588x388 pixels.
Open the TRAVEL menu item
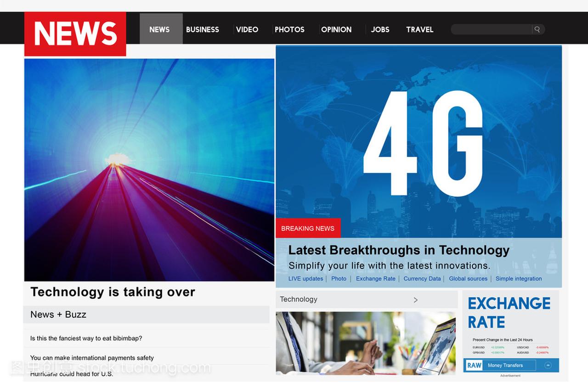pyautogui.click(x=419, y=29)
